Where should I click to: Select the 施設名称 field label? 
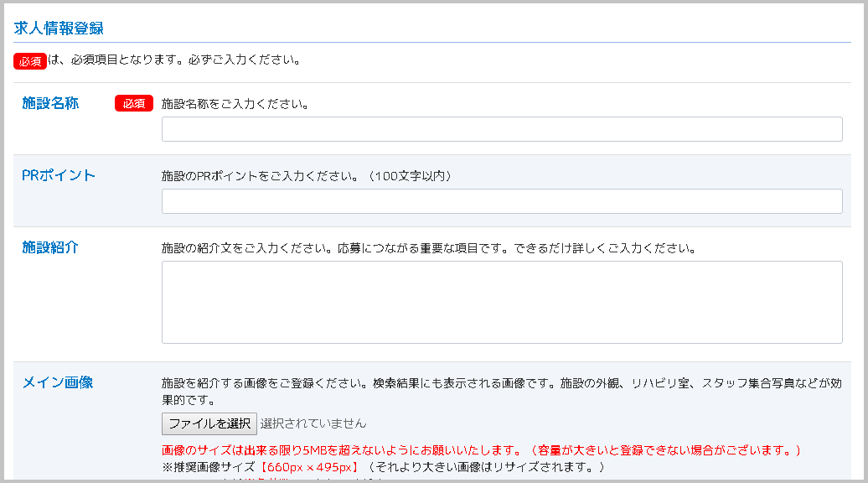point(50,103)
